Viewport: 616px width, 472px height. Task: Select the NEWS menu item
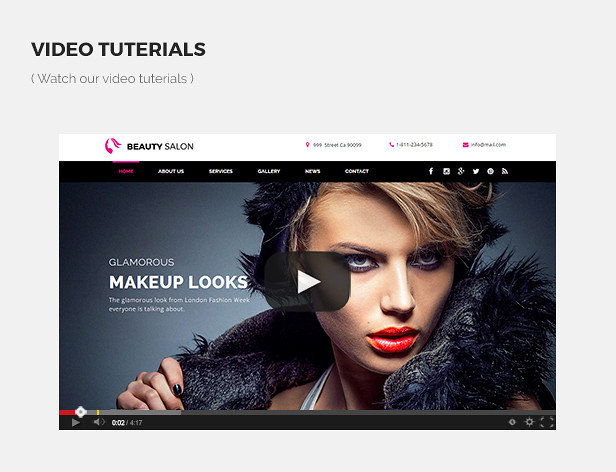pyautogui.click(x=313, y=171)
